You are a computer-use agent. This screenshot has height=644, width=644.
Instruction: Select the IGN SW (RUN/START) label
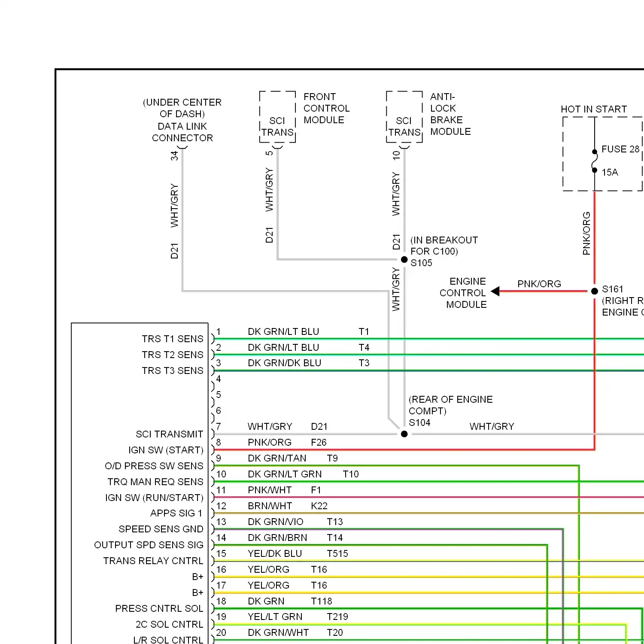click(x=154, y=498)
